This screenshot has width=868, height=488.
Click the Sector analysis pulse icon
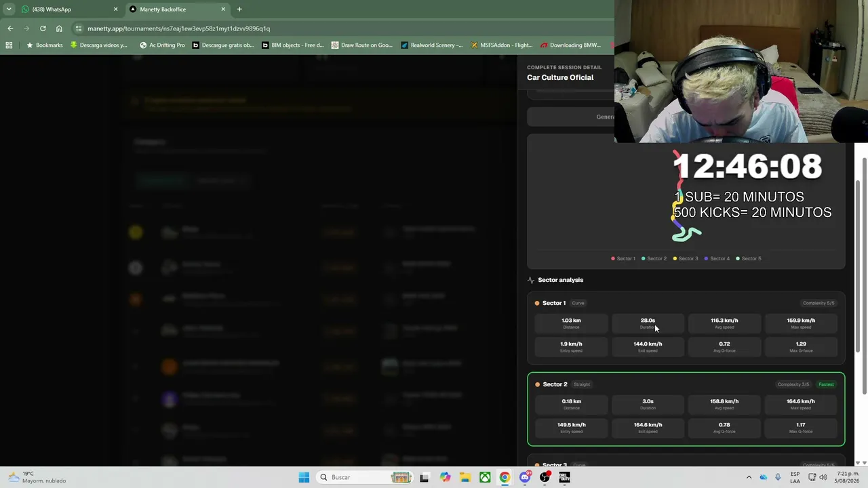click(531, 280)
